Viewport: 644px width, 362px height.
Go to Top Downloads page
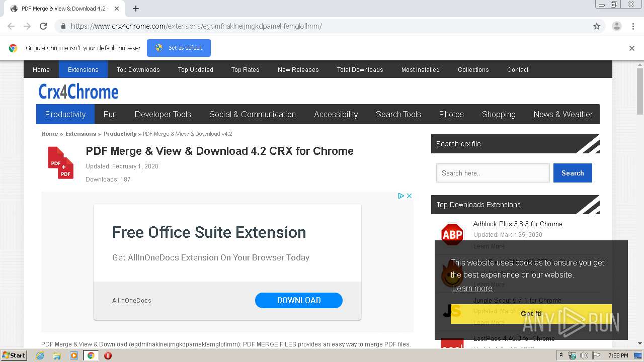pos(138,69)
